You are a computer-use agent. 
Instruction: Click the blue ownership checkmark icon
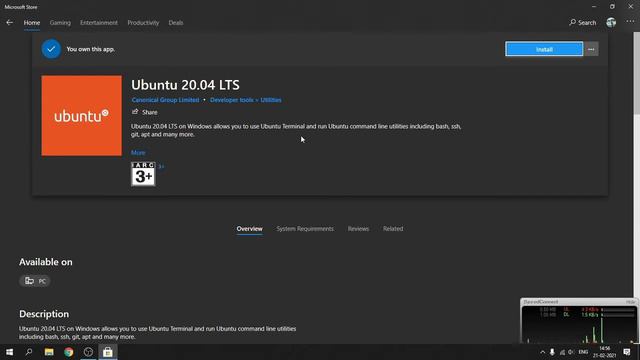(51, 49)
